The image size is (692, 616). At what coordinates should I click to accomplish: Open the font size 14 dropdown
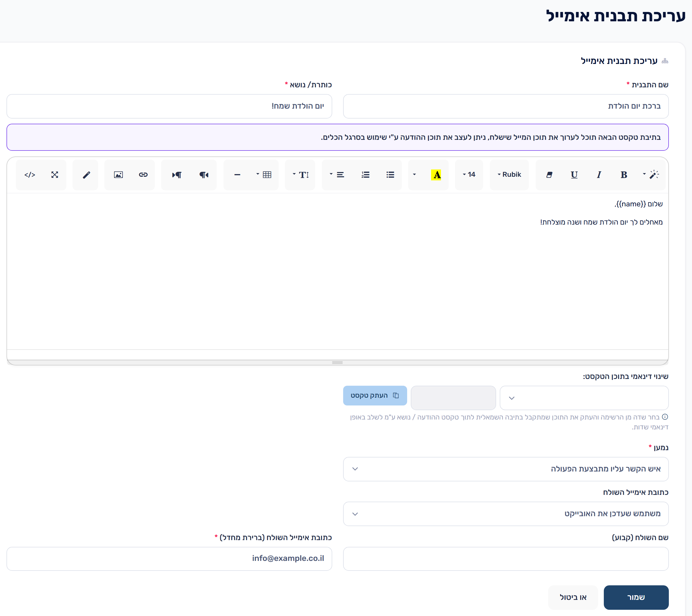469,175
